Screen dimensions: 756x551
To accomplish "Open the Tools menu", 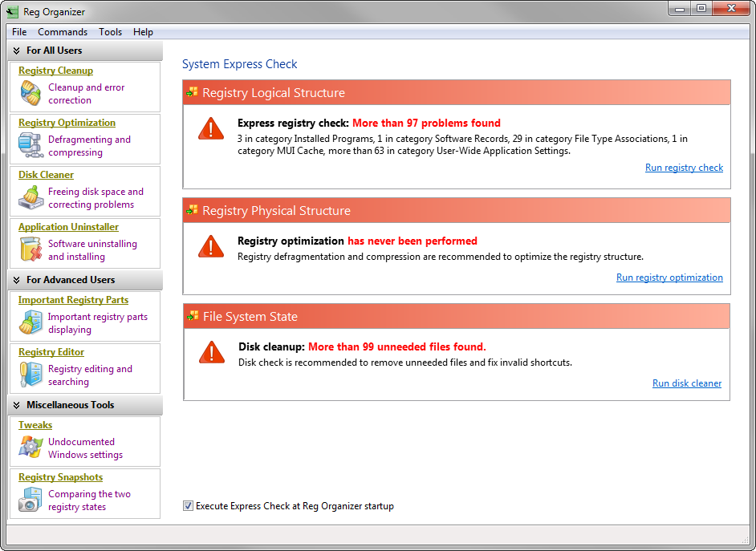I will click(111, 32).
